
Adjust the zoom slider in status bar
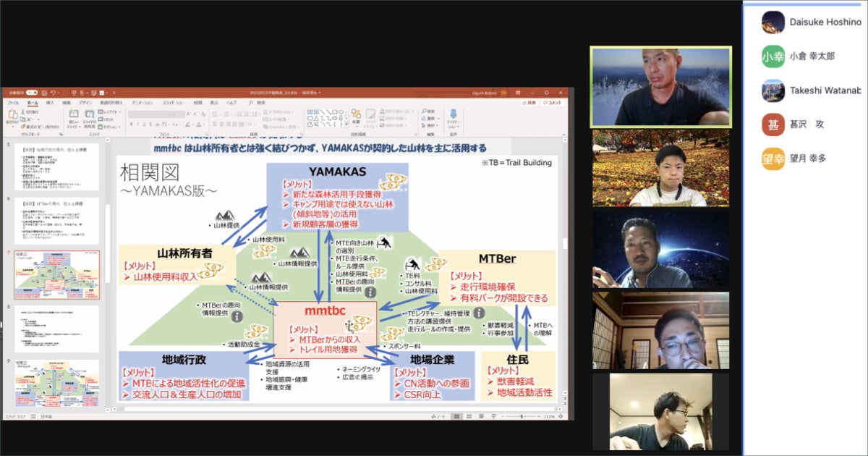(522, 416)
